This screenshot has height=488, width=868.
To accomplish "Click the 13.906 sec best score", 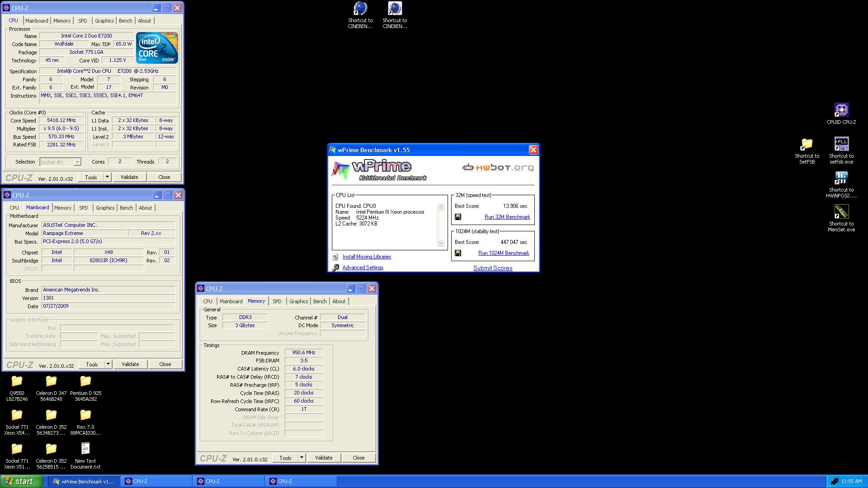I will [515, 206].
